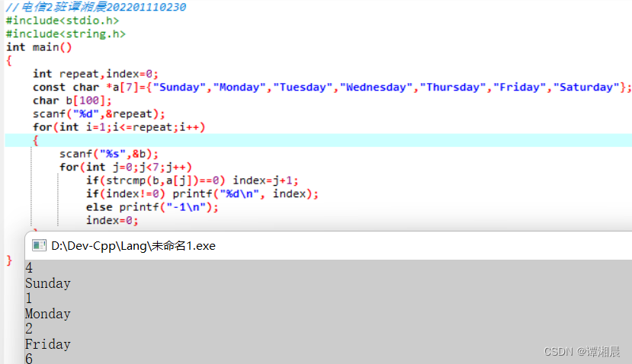The width and height of the screenshot is (632, 364).
Task: Click the line '#include<stdio.h>'
Action: click(63, 21)
